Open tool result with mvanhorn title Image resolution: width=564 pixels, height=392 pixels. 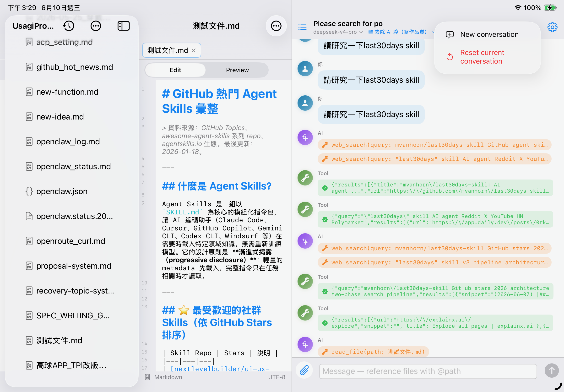[435, 188]
